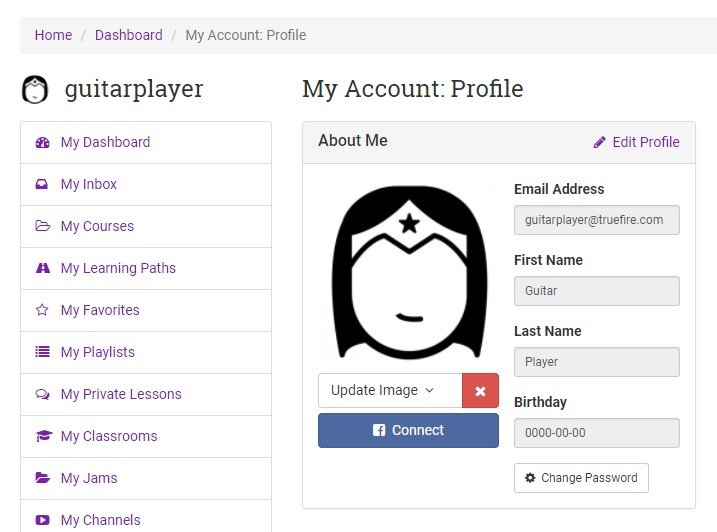This screenshot has height=532, width=717.
Task: Open the Edit Profile link
Action: (x=636, y=142)
